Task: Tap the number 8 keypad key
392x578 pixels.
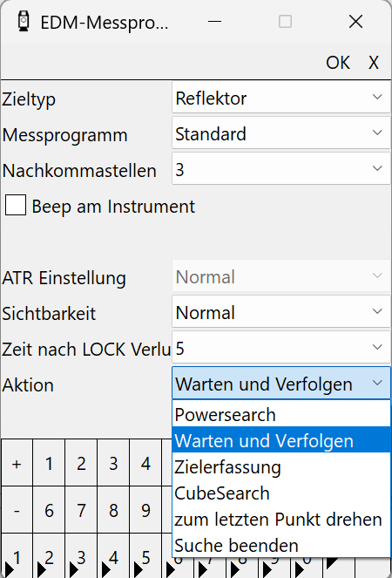Action: pyautogui.click(x=113, y=510)
